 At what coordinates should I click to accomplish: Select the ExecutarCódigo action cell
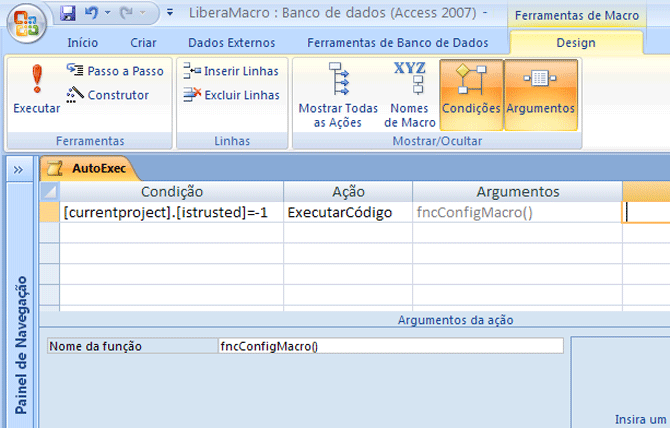pos(348,212)
